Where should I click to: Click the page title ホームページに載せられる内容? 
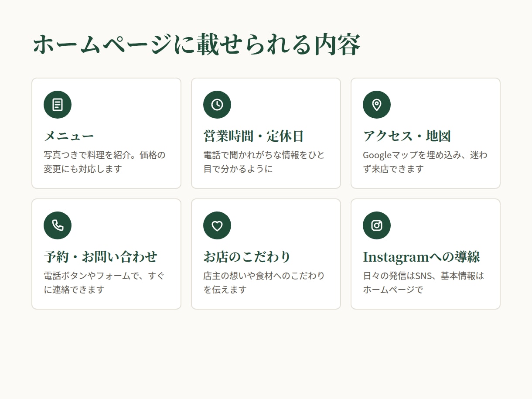click(x=197, y=44)
